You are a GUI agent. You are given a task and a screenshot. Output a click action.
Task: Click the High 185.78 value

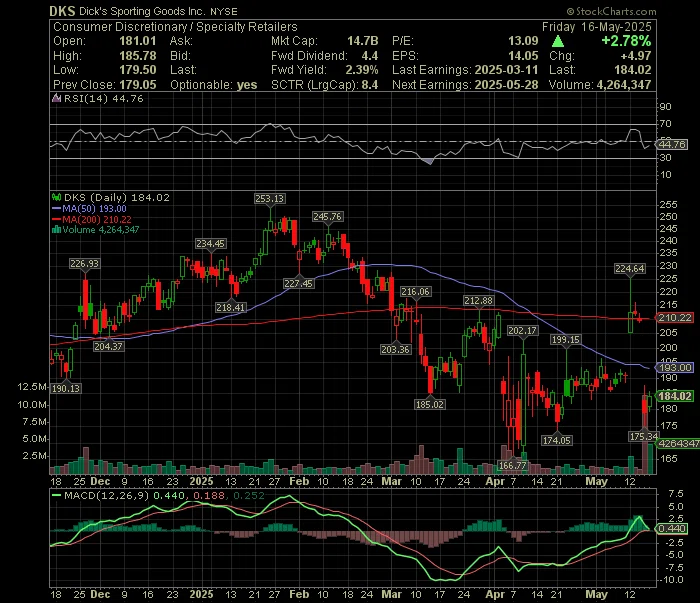(138, 56)
